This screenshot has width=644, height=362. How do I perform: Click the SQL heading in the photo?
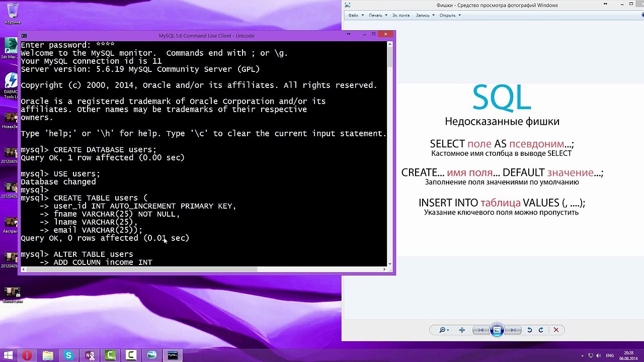point(502,98)
